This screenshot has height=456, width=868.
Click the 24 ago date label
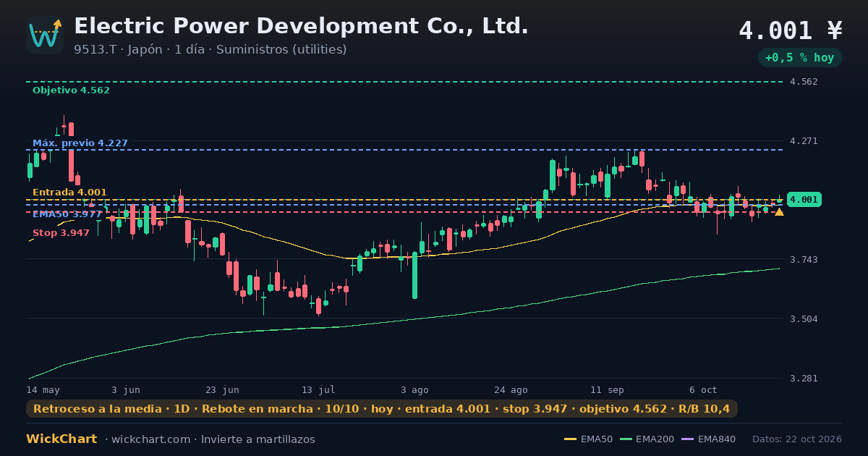click(511, 389)
